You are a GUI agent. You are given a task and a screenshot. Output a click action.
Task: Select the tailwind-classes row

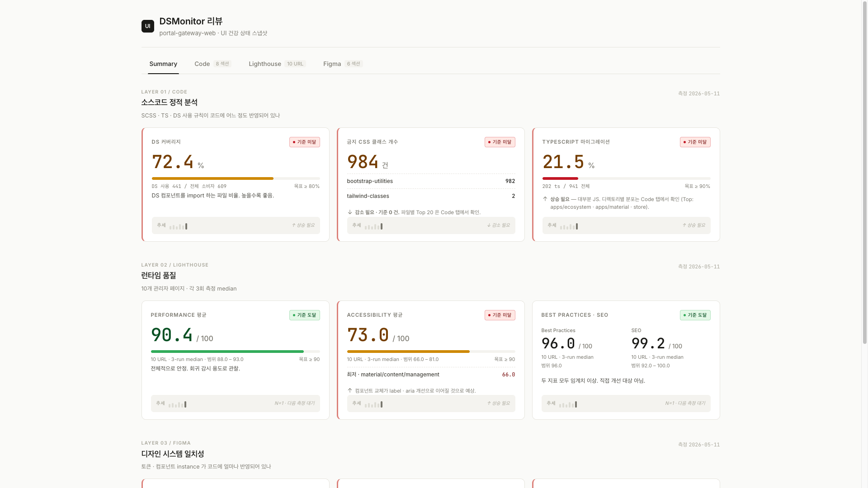[x=431, y=196]
